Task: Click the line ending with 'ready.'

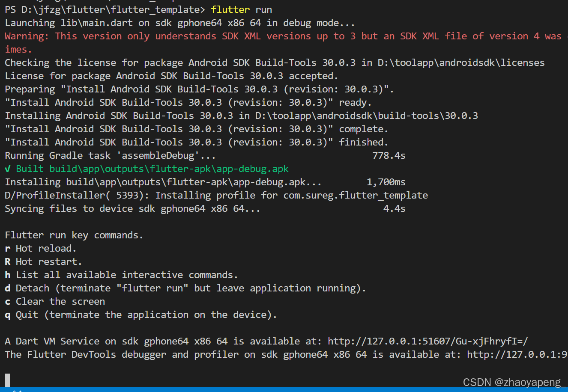Action: click(x=188, y=102)
